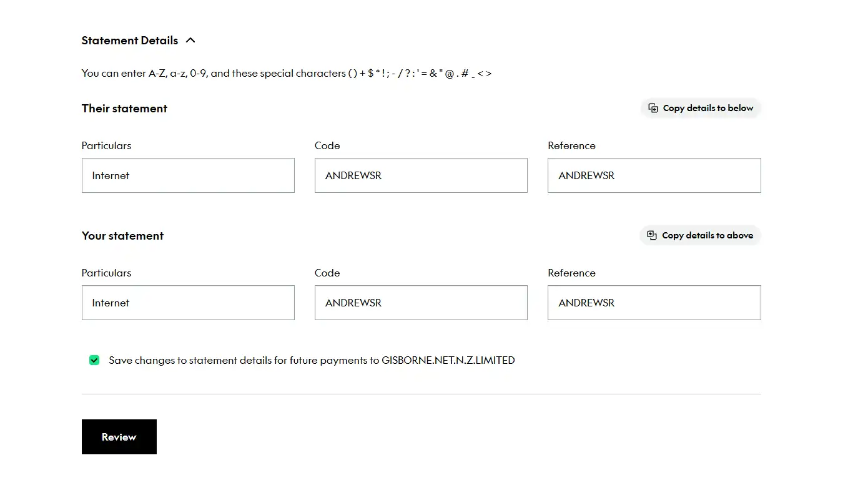Click the Particulars label under Your statement
868x488 pixels.
click(x=106, y=273)
